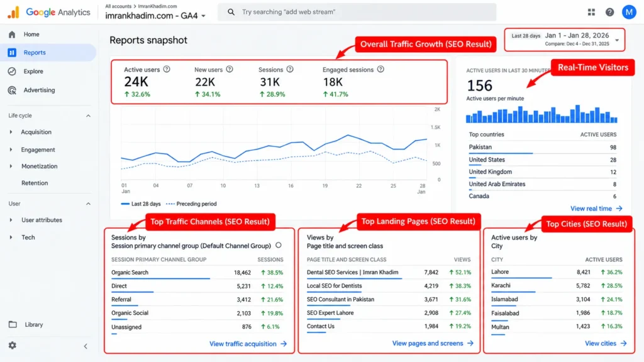
Task: Open the imrankhadim.com - GA4 property dropdown
Action: tap(156, 16)
